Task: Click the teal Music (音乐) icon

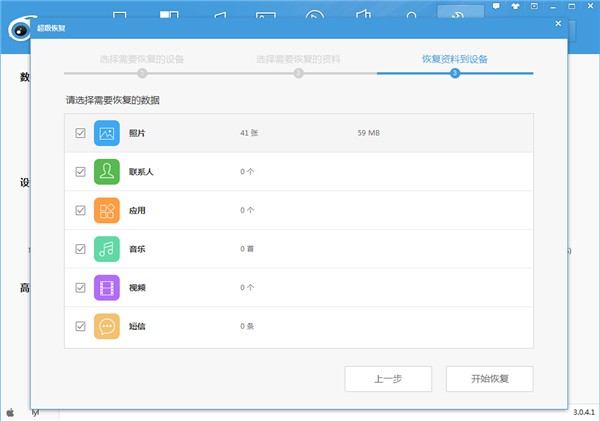Action: pos(107,249)
